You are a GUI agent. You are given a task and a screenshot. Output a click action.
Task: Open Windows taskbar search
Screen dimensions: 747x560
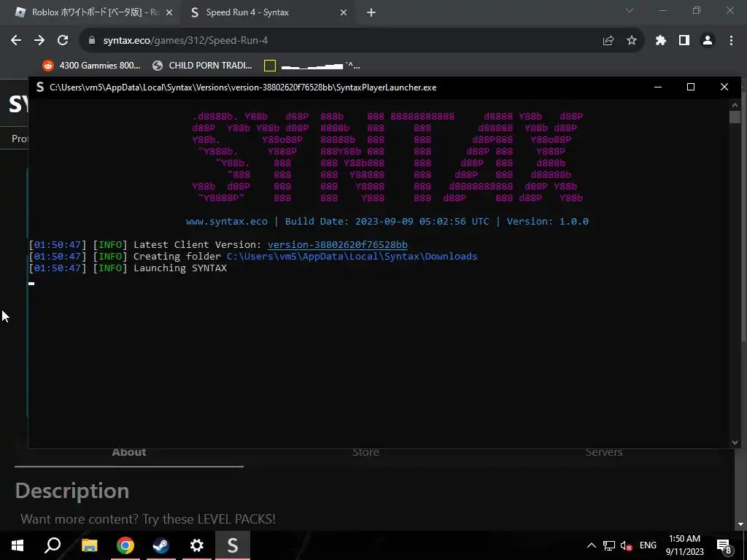click(x=53, y=545)
